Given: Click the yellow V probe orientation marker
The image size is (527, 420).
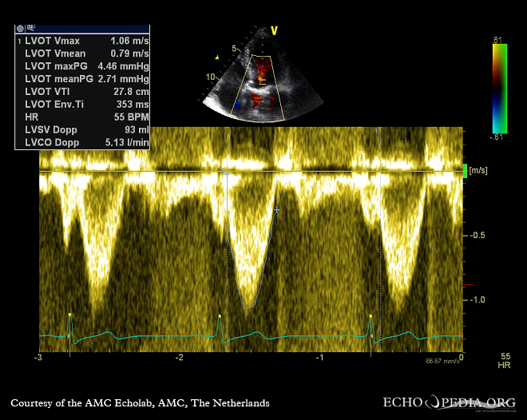Looking at the screenshot, I should point(275,31).
